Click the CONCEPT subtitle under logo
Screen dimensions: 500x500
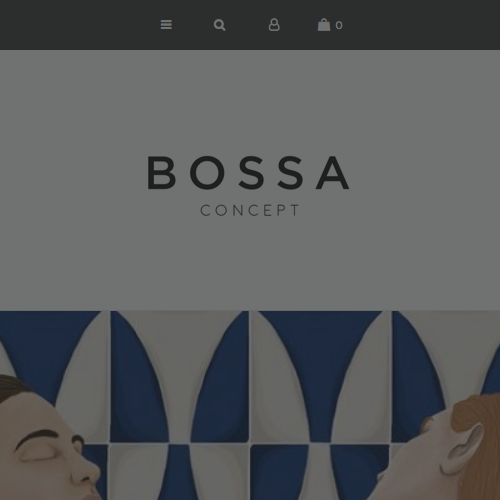pos(250,210)
